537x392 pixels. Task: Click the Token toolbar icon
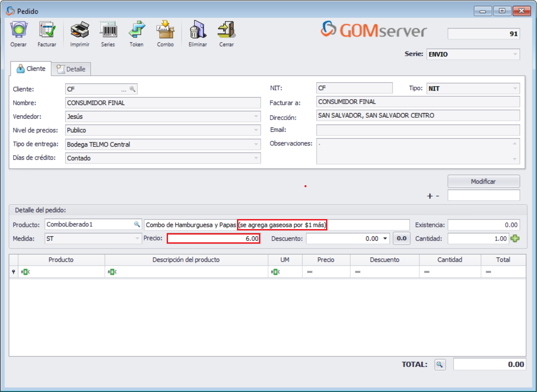136,31
